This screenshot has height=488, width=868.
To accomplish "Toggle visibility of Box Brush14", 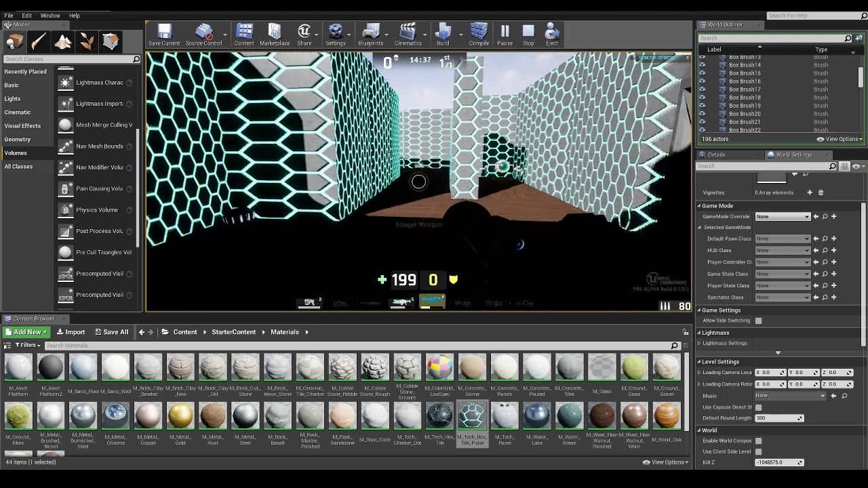I will pyautogui.click(x=702, y=65).
